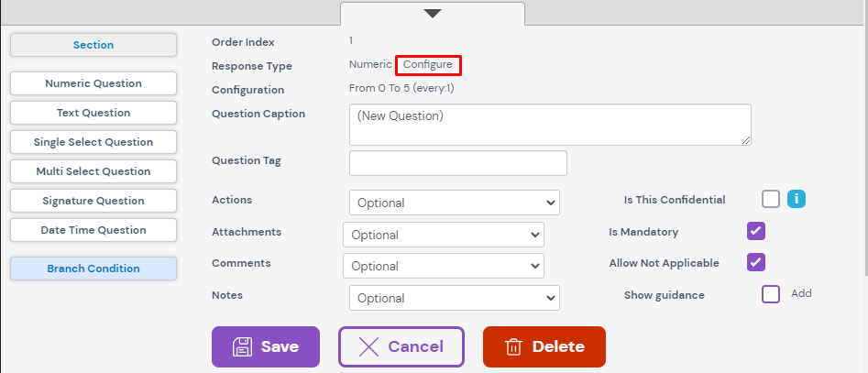Uncheck the Is Mandatory checkbox
Image resolution: width=868 pixels, height=373 pixels.
tap(756, 231)
